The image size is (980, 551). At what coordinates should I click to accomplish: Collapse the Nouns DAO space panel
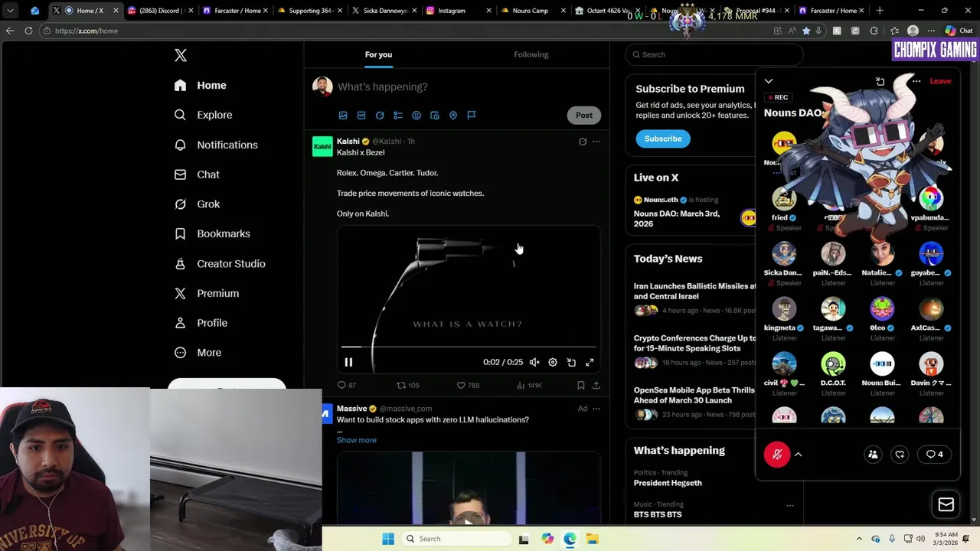pyautogui.click(x=769, y=81)
